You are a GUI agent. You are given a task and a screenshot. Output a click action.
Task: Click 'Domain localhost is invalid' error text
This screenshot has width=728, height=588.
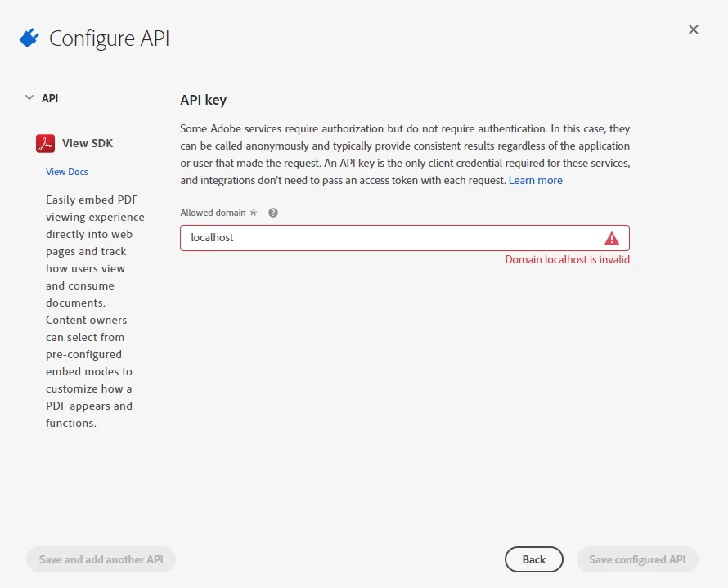coord(568,259)
